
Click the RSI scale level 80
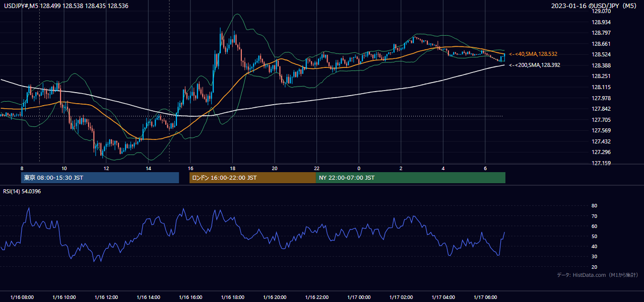tap(594, 206)
